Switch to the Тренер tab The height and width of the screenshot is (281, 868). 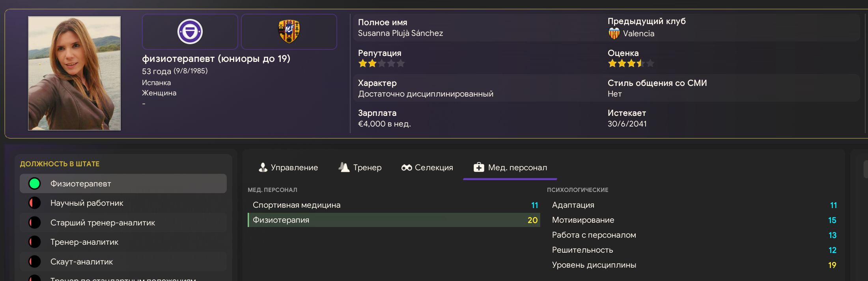[x=360, y=167]
